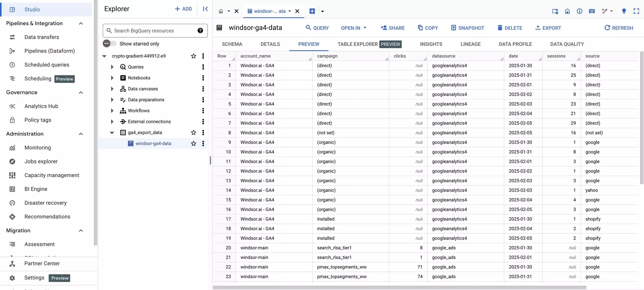Open Pipelines (Dataform) page
The height and width of the screenshot is (290, 644).
point(49,51)
